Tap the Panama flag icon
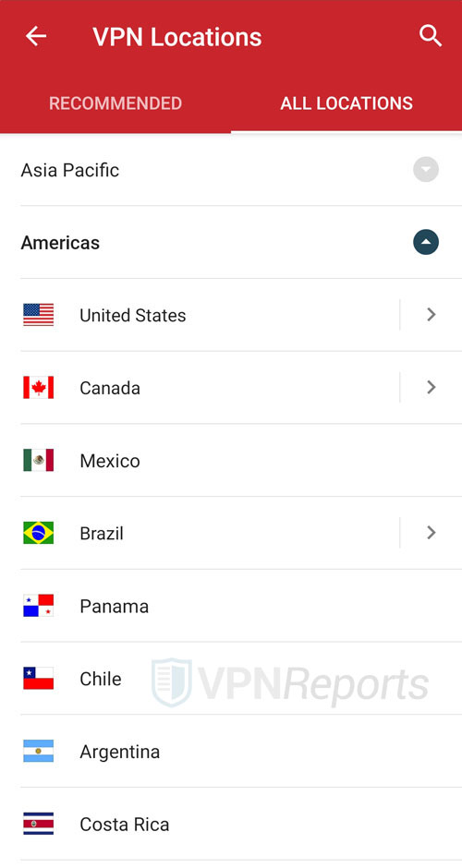The width and height of the screenshot is (462, 868). point(38,606)
